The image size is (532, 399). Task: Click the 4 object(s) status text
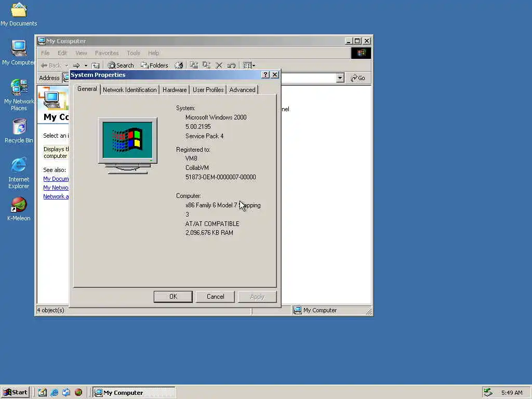[x=50, y=310]
